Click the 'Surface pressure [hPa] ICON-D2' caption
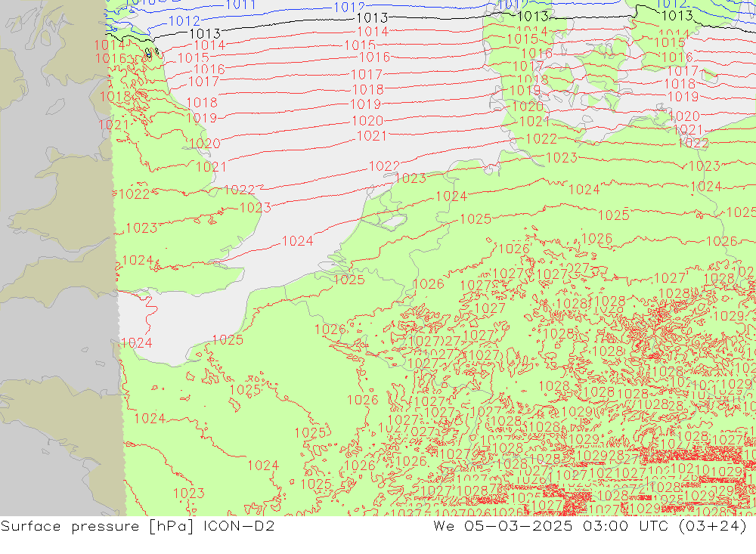The image size is (756, 554). point(138,526)
